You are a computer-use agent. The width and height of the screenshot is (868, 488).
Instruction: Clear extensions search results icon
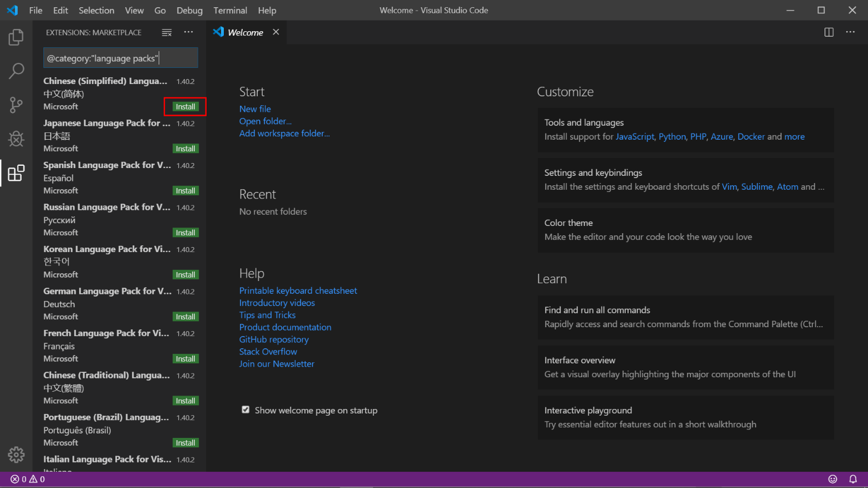[166, 33]
